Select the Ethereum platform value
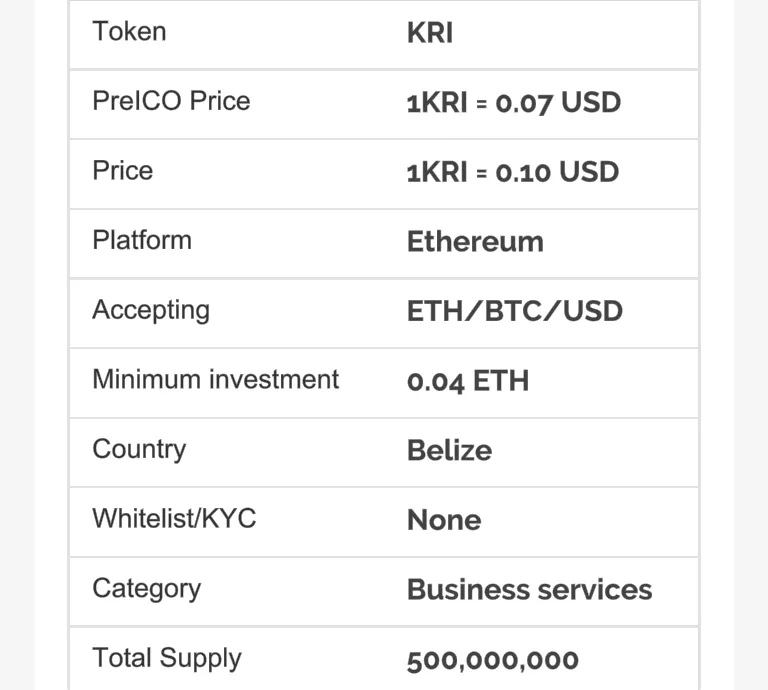 (x=475, y=242)
